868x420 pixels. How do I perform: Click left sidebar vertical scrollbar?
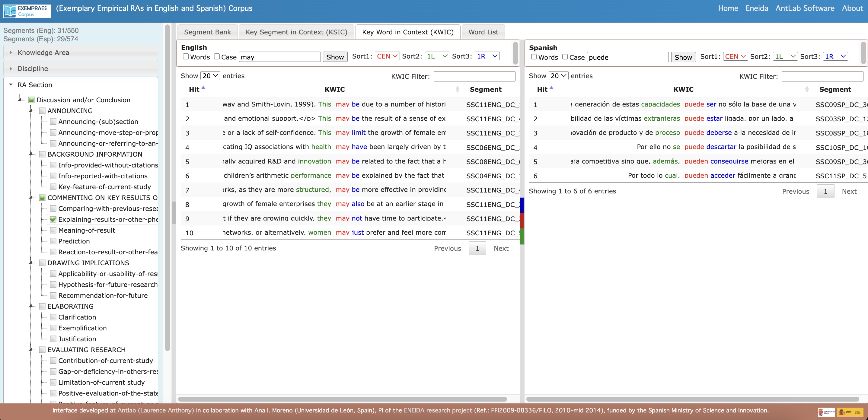[x=168, y=188]
